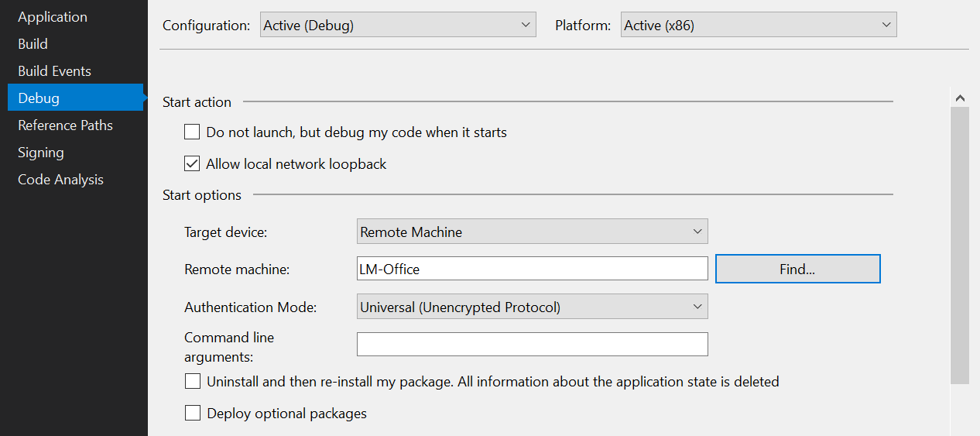Switch to the Code Analysis tab

pyautogui.click(x=60, y=180)
